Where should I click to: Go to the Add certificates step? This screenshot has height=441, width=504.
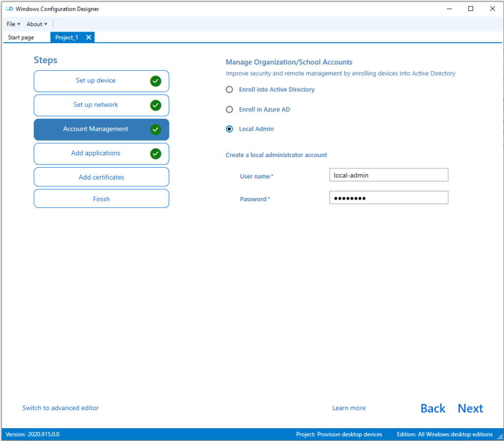[101, 177]
